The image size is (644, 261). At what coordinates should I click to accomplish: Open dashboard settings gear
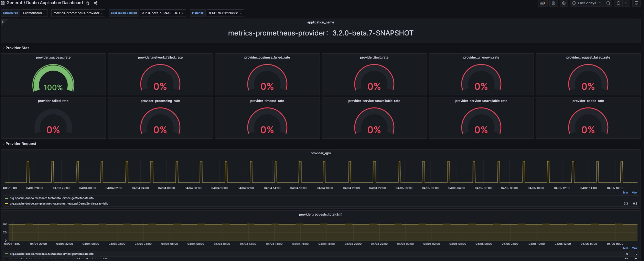click(x=564, y=3)
